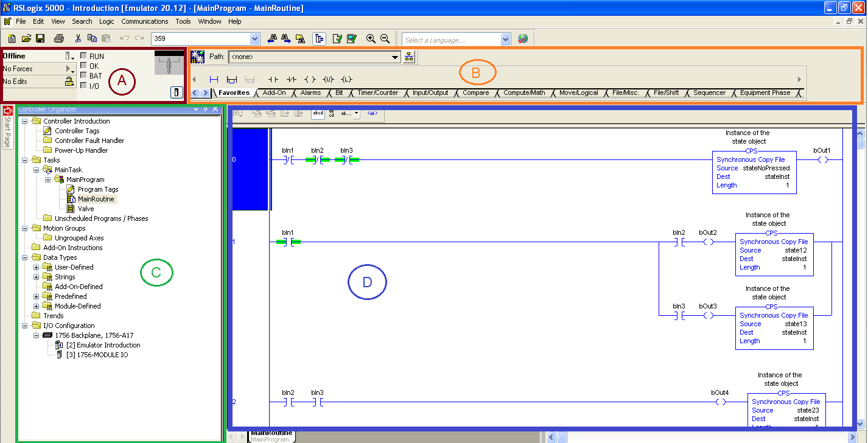Expand the Strings data types node
This screenshot has width=868, height=443.
tap(37, 277)
